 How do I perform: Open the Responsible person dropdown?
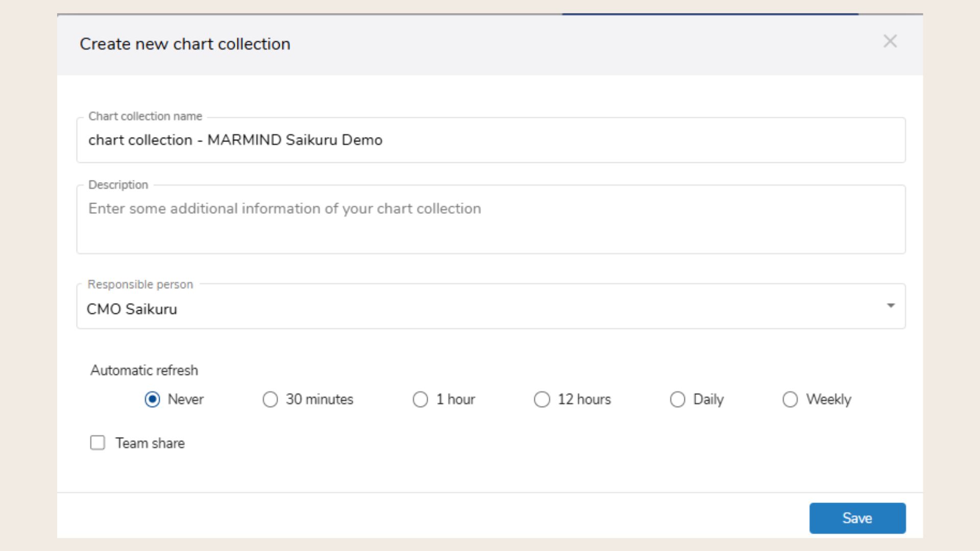pos(891,306)
